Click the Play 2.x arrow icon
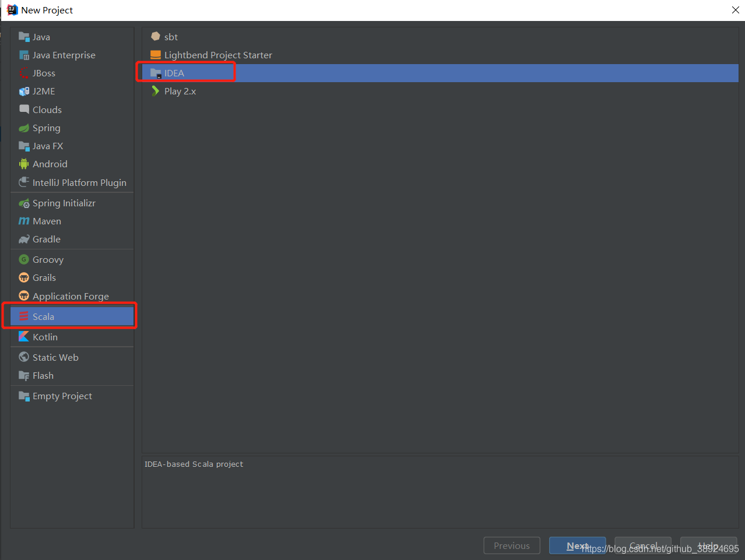This screenshot has width=745, height=560. coord(156,91)
